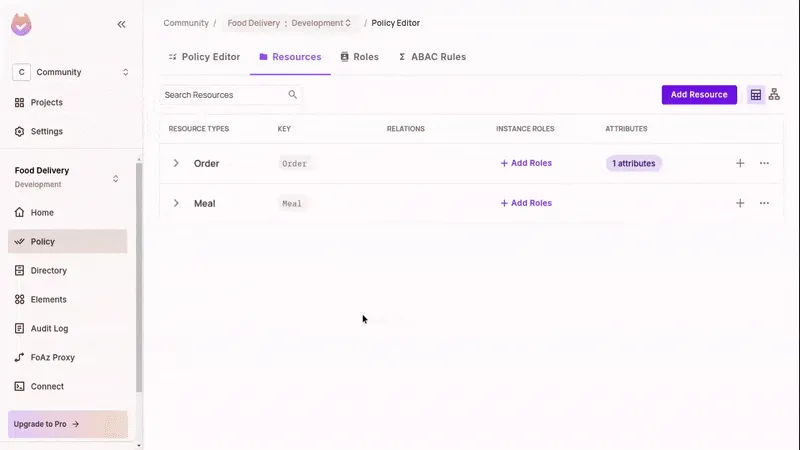Switch to graph diagram view icon
800x450 pixels.
pyautogui.click(x=774, y=95)
